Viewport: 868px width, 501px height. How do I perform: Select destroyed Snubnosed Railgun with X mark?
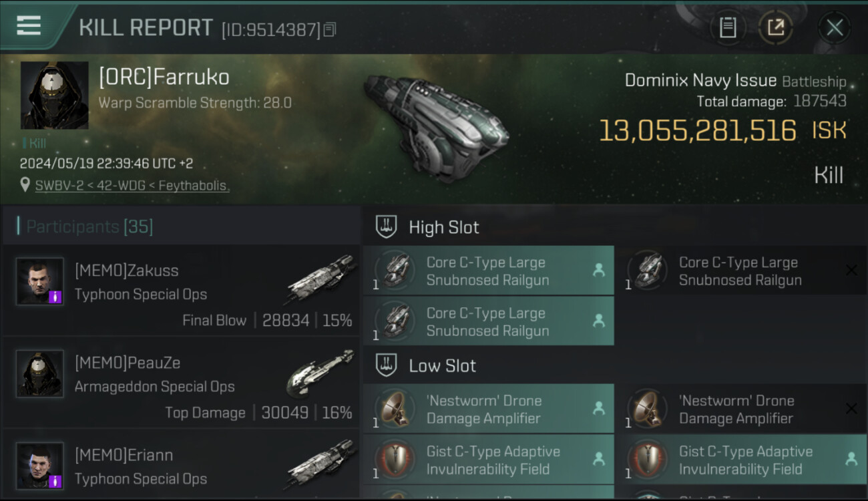click(740, 271)
